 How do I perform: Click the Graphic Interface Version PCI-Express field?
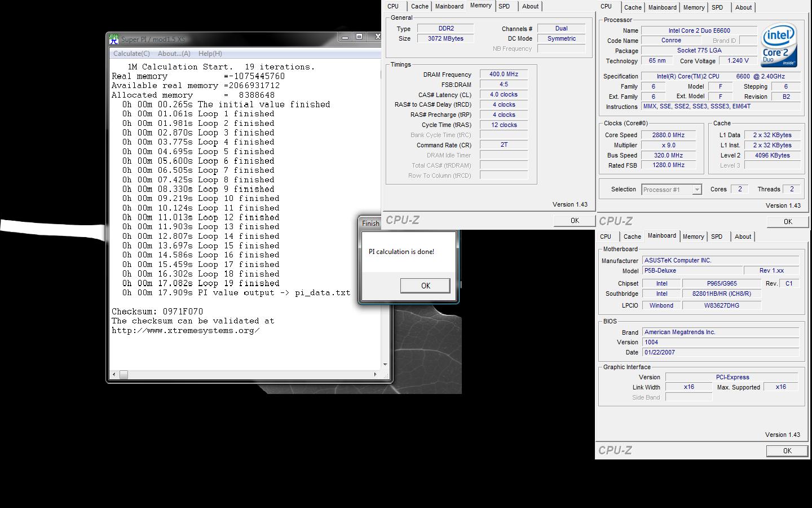pyautogui.click(x=732, y=377)
